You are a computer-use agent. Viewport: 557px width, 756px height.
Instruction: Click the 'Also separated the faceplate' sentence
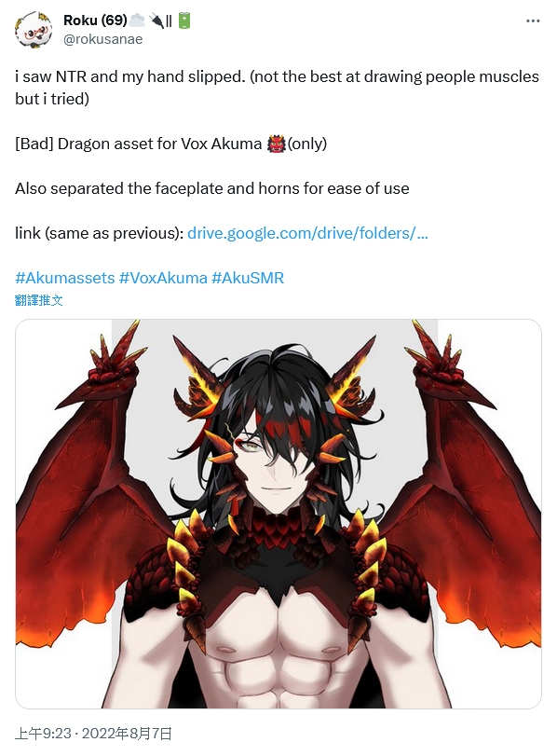point(212,188)
